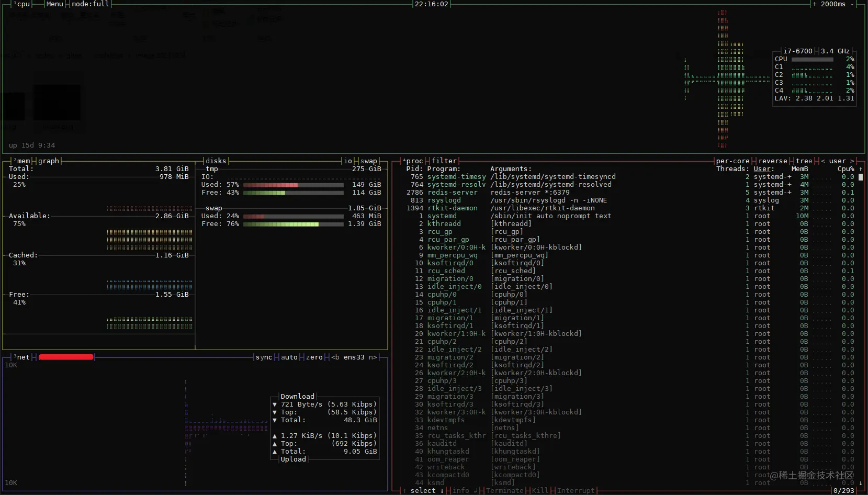Toggle net auto scaling
This screenshot has height=495, width=868.
(289, 357)
